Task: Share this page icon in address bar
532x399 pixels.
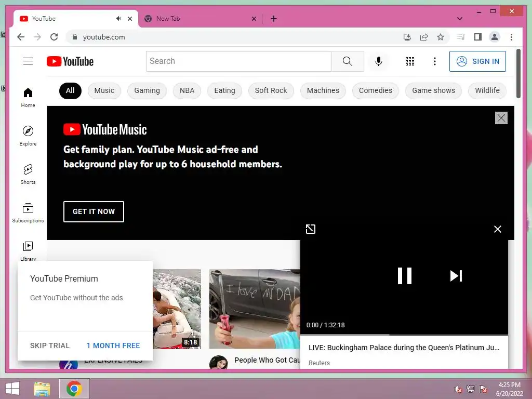Action: click(x=424, y=37)
